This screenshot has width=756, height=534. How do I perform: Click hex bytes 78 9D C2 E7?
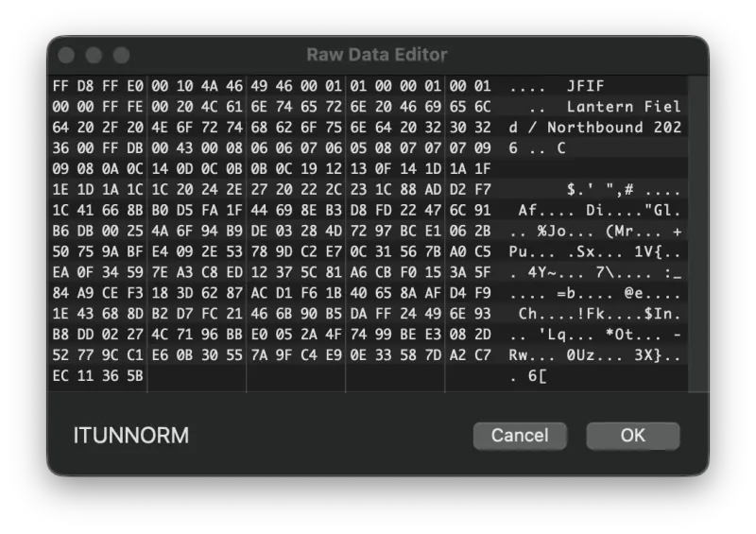click(x=296, y=251)
